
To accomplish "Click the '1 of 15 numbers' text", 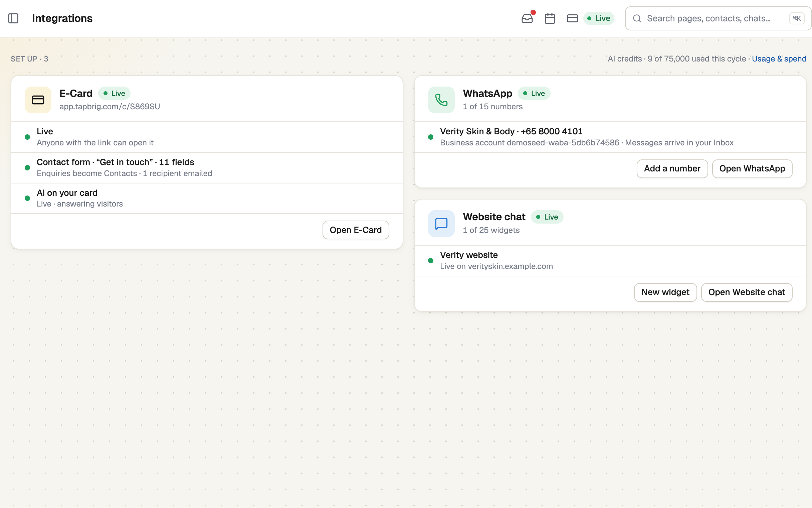I will click(492, 107).
